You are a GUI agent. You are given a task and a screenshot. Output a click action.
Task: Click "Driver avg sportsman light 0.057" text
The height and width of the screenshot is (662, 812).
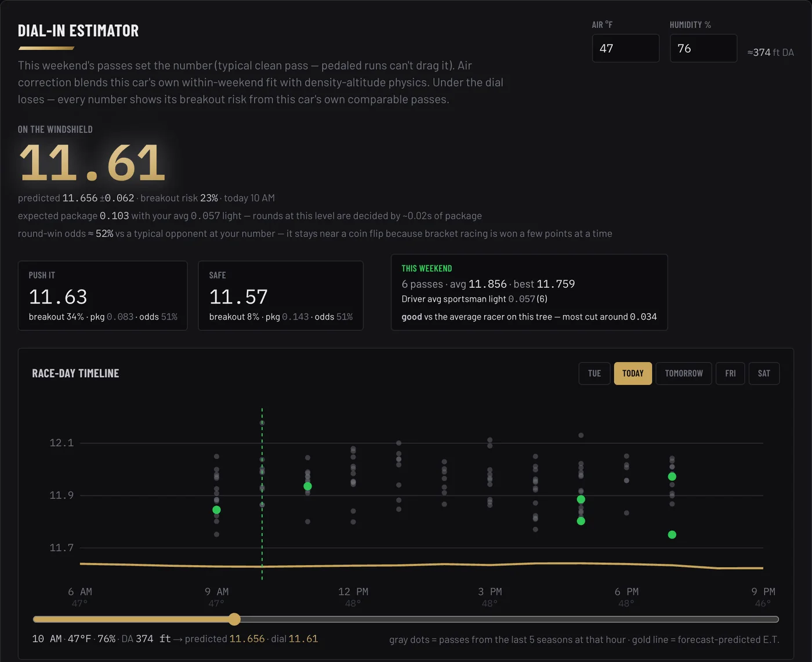click(468, 299)
